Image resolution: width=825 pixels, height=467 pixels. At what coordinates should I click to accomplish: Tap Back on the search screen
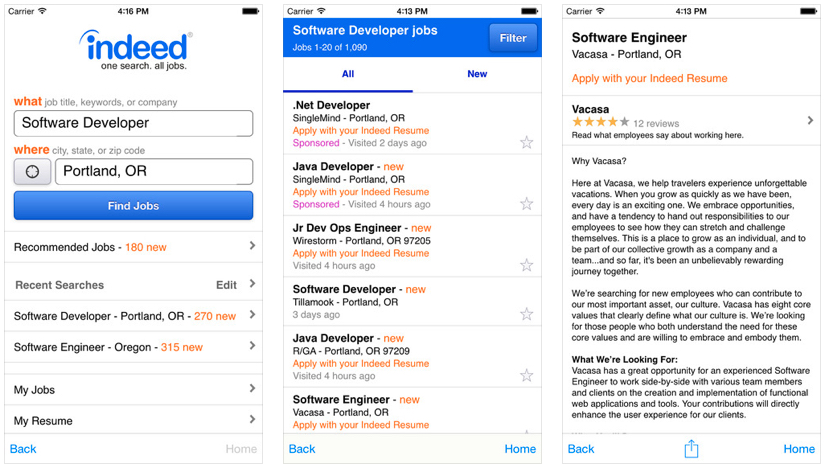pyautogui.click(x=23, y=449)
